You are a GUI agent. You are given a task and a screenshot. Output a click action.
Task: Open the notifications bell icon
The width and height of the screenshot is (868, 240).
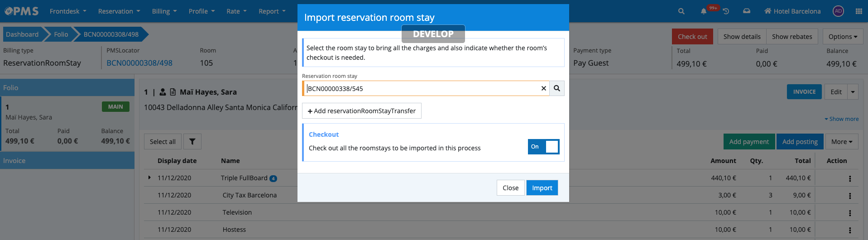(x=704, y=11)
